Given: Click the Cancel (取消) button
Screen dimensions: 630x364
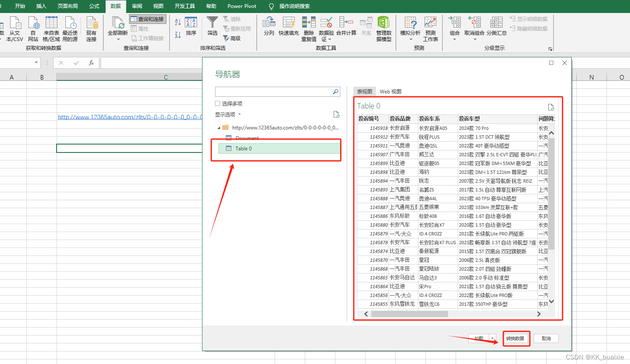Looking at the screenshot, I should [x=546, y=338].
